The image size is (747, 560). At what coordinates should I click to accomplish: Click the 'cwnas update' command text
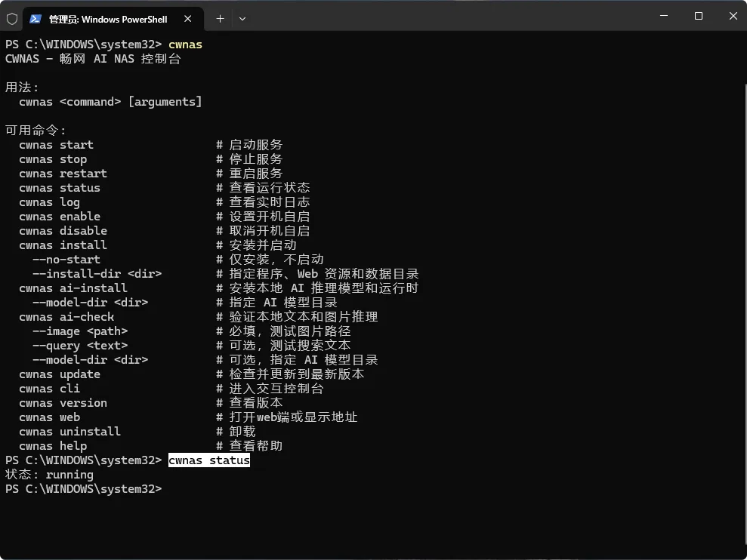point(60,374)
